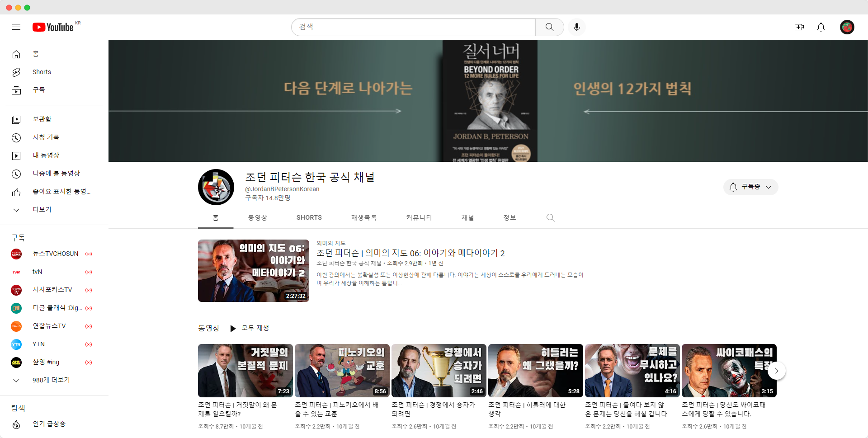Play featured video thumbnail 2:27:32
The height and width of the screenshot is (438, 868).
pyautogui.click(x=254, y=271)
